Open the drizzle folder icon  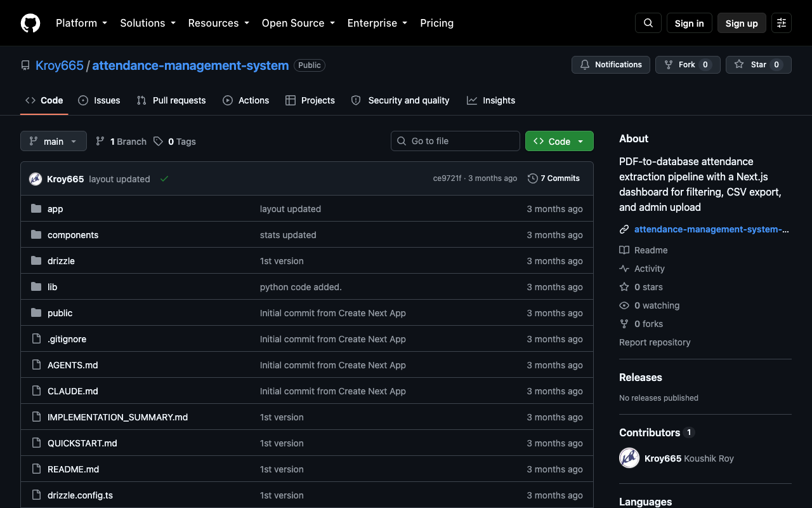pos(36,261)
